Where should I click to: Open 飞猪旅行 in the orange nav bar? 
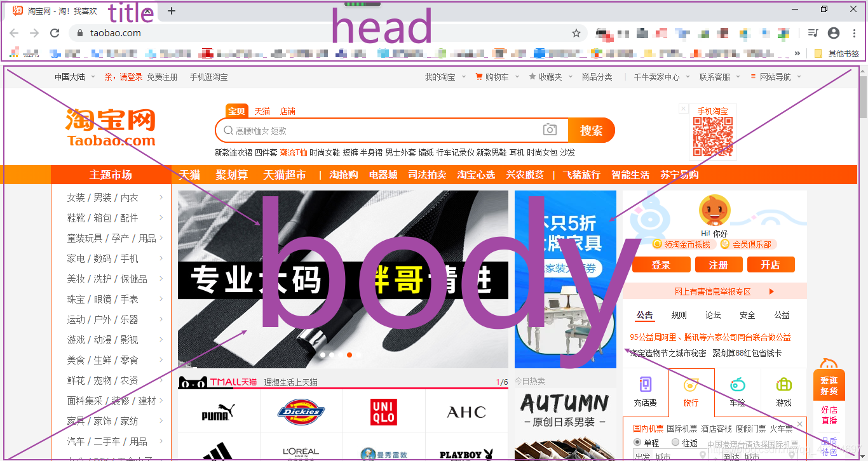tap(581, 175)
